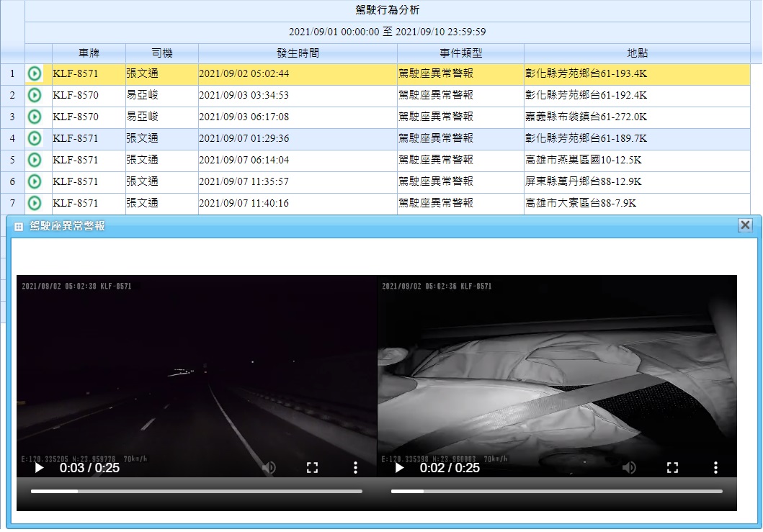This screenshot has width=763, height=532.
Task: Seek on the right video progress bar
Action: [557, 492]
